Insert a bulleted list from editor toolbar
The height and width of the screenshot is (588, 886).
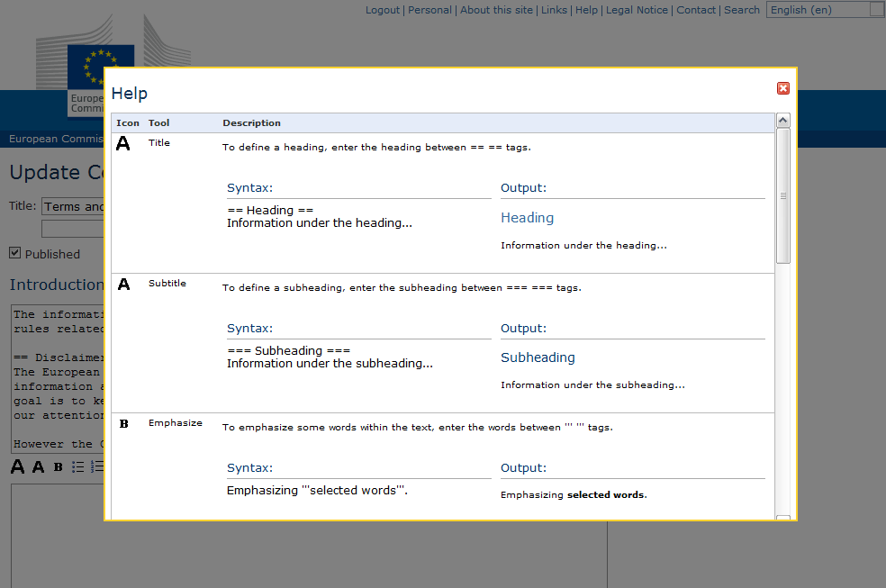[x=78, y=466]
